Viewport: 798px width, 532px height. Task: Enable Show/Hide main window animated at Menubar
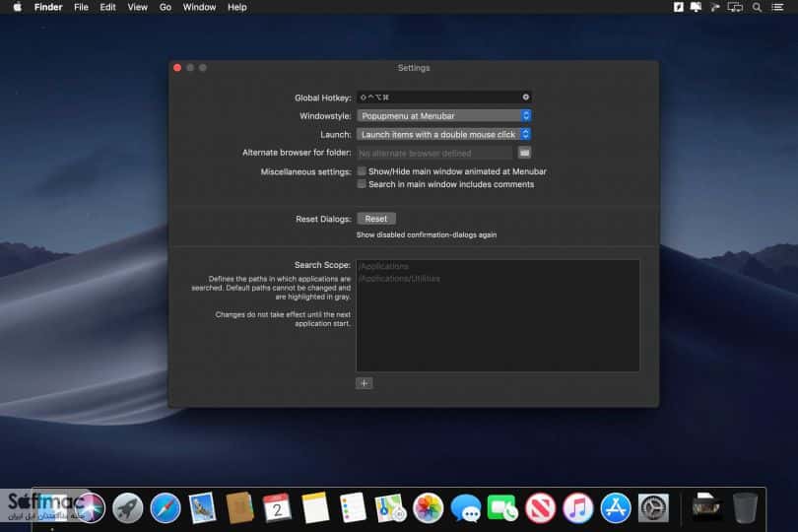click(x=362, y=171)
